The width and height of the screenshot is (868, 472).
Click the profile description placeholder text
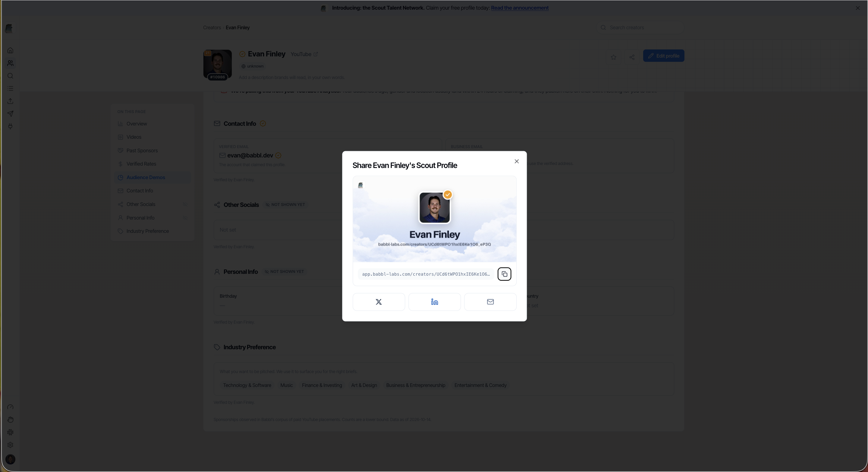[291, 78]
